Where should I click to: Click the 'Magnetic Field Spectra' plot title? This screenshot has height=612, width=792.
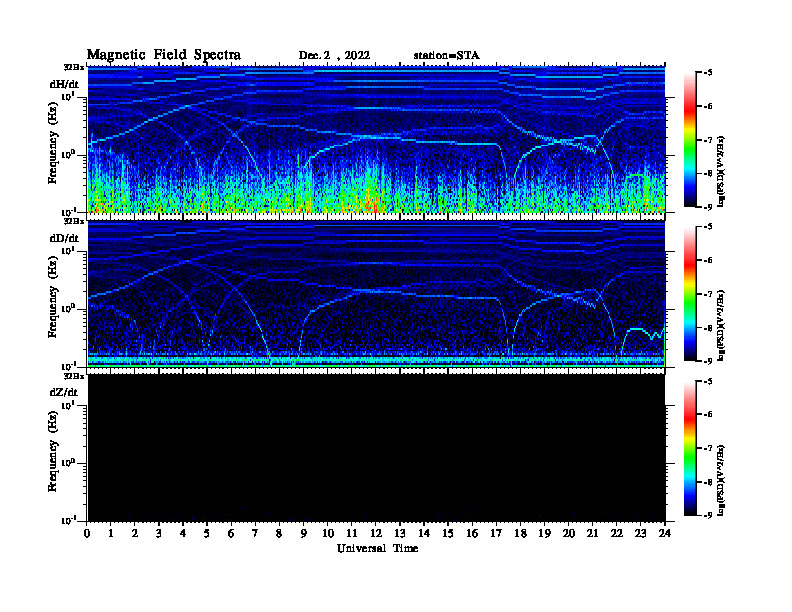coord(164,55)
